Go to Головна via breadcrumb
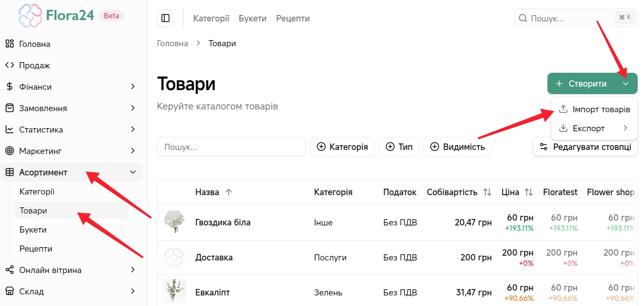Screen dimensions: 644x306 172,44
